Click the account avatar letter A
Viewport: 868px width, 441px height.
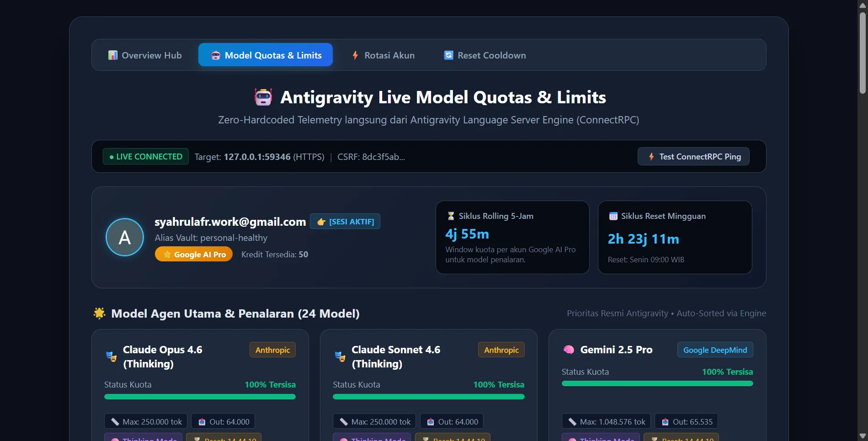[125, 238]
